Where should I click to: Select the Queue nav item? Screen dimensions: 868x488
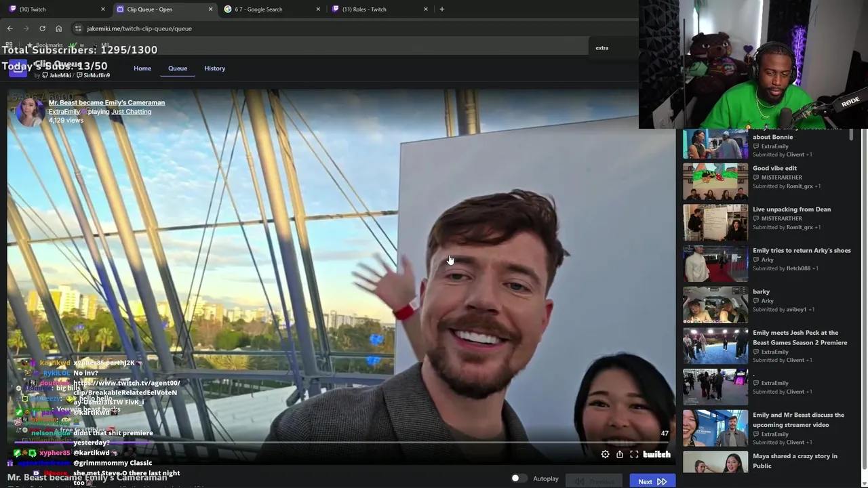tap(178, 68)
